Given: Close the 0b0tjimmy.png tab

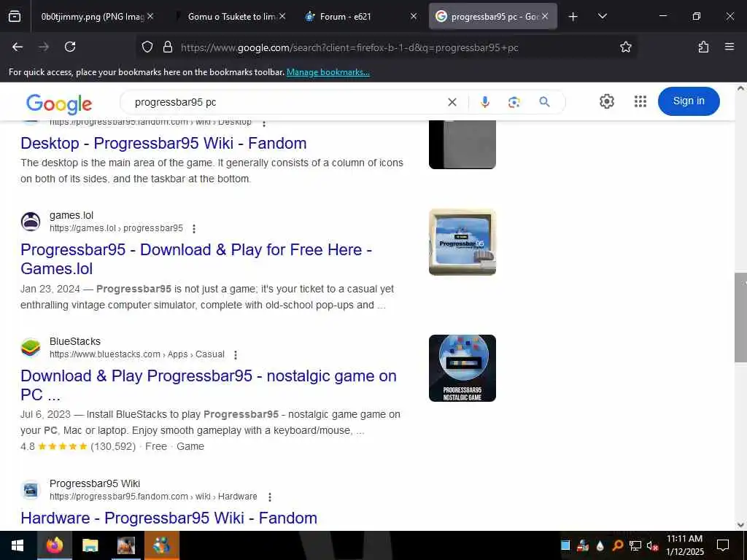Looking at the screenshot, I should click(150, 16).
